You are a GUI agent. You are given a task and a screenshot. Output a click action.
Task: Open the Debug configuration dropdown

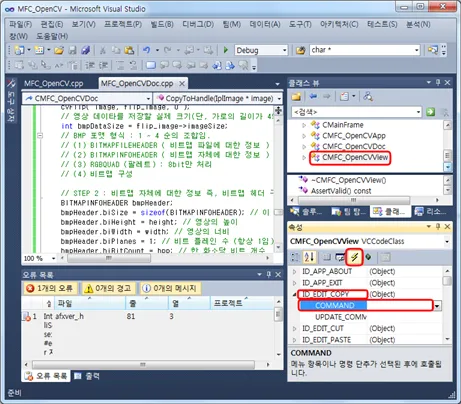pyautogui.click(x=284, y=50)
